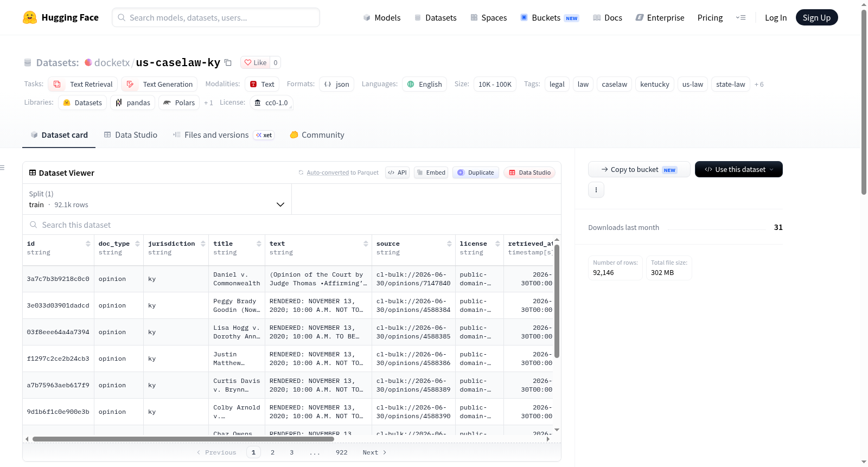Viewport: 868px width, 467px height.
Task: Click the table horizontal scrollbar
Action: [x=183, y=439]
